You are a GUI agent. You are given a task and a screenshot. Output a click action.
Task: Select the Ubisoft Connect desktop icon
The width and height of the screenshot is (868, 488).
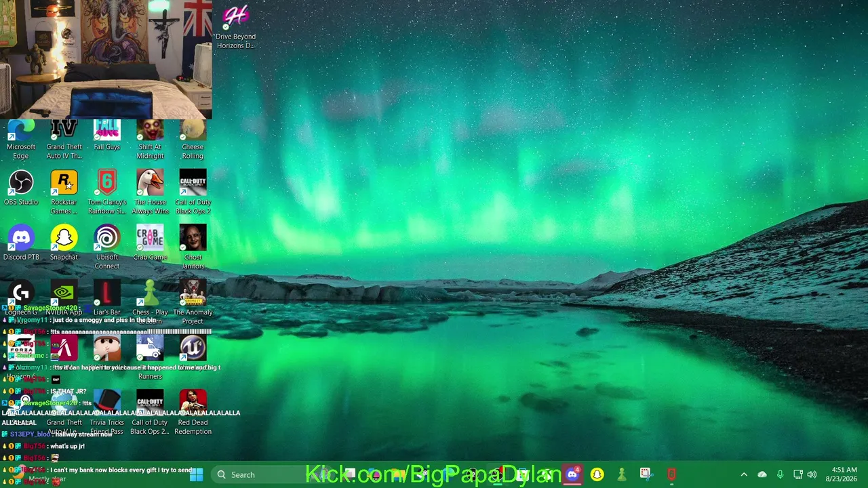coord(106,247)
